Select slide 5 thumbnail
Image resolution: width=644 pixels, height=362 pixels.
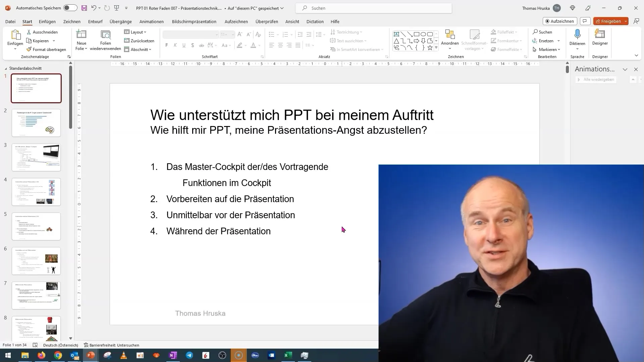36,227
